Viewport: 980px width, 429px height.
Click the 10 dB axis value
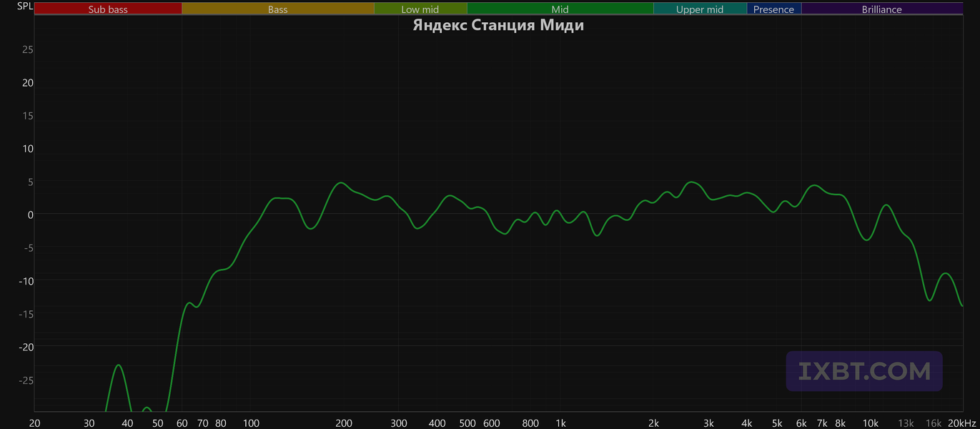[28, 148]
